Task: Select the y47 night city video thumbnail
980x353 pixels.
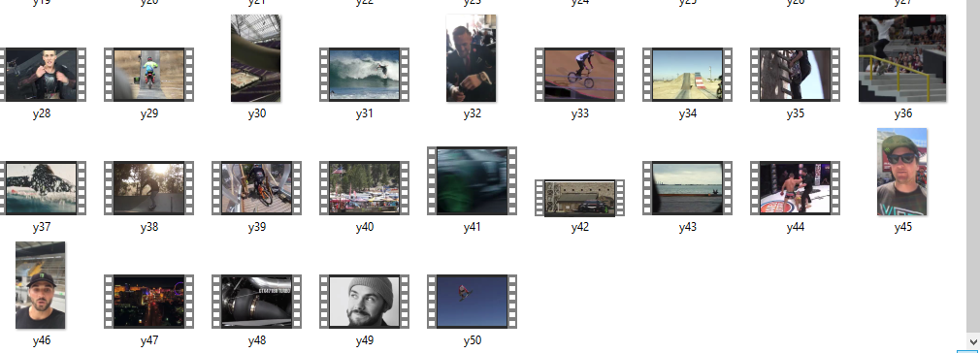Action: pyautogui.click(x=148, y=302)
